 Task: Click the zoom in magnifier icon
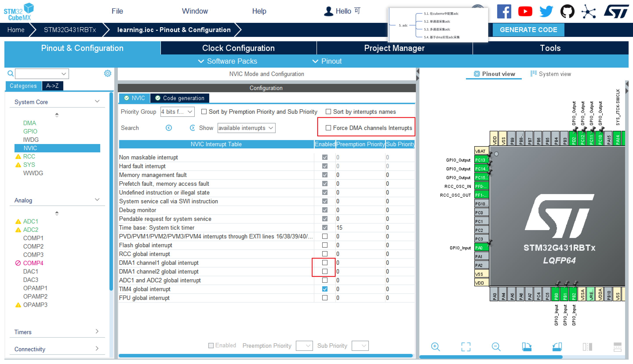tap(435, 346)
